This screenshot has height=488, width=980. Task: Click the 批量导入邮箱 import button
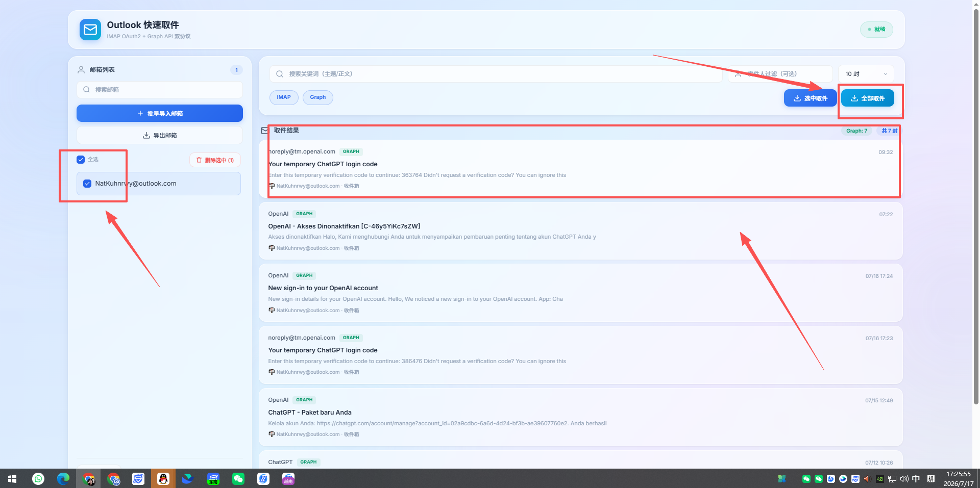click(160, 113)
